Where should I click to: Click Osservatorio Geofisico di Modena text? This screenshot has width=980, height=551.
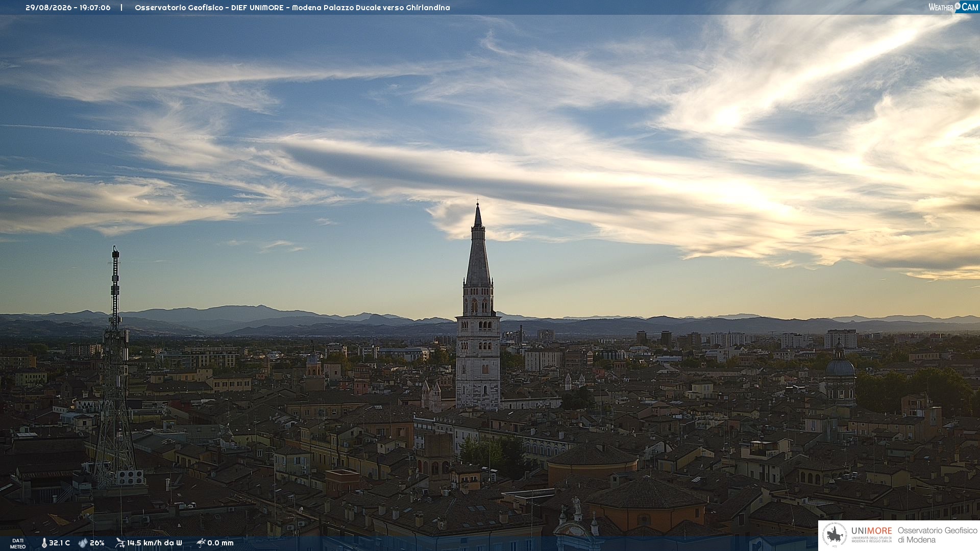pos(937,535)
